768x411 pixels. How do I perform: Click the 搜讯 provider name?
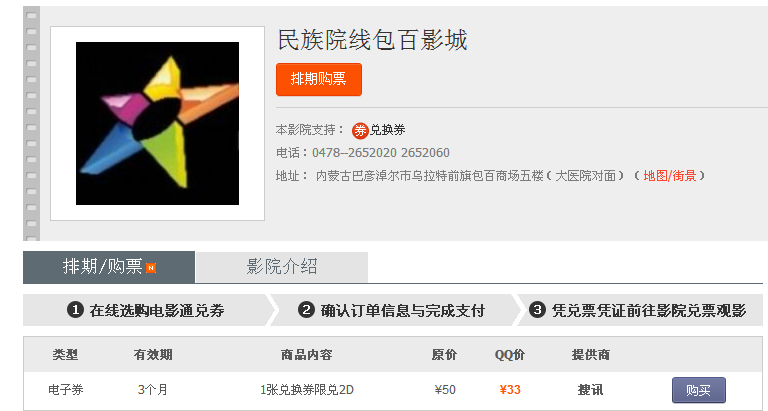[590, 390]
